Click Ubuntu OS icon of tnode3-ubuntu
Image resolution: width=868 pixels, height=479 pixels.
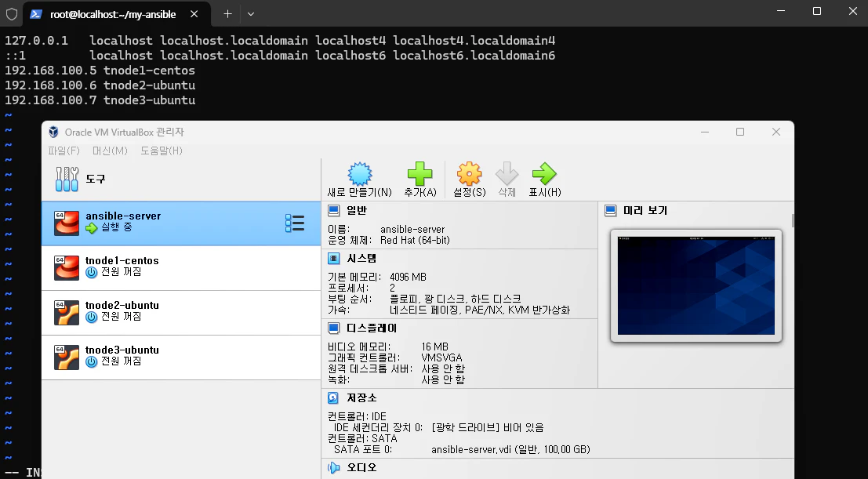click(67, 357)
